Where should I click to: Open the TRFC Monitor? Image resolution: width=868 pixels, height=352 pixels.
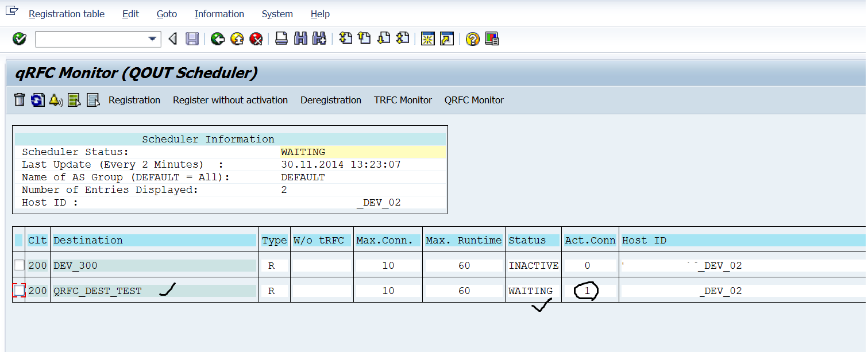(403, 100)
